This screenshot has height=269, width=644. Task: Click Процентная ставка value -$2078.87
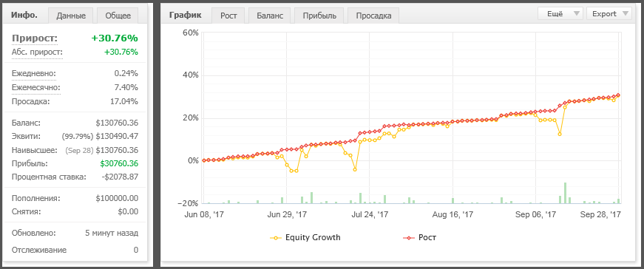pyautogui.click(x=119, y=177)
